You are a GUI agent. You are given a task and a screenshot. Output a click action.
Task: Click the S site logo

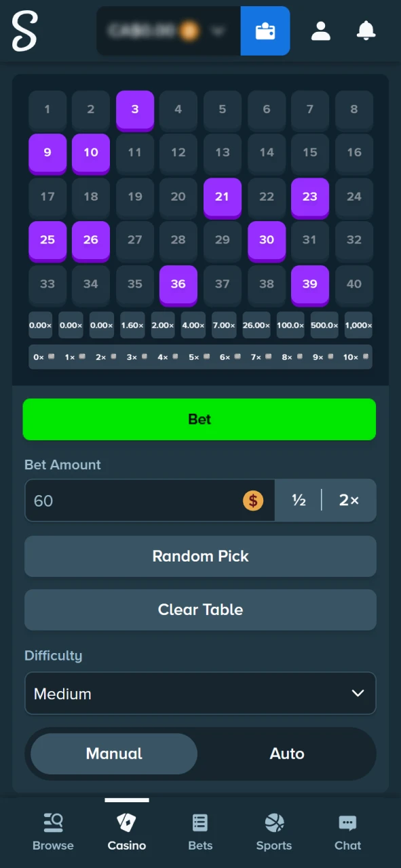[x=24, y=31]
